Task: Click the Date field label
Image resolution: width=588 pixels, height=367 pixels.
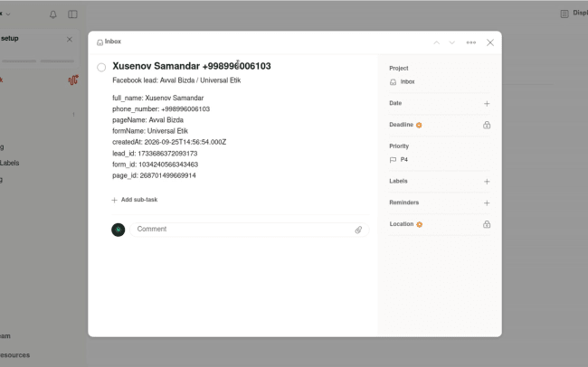Action: (x=395, y=103)
